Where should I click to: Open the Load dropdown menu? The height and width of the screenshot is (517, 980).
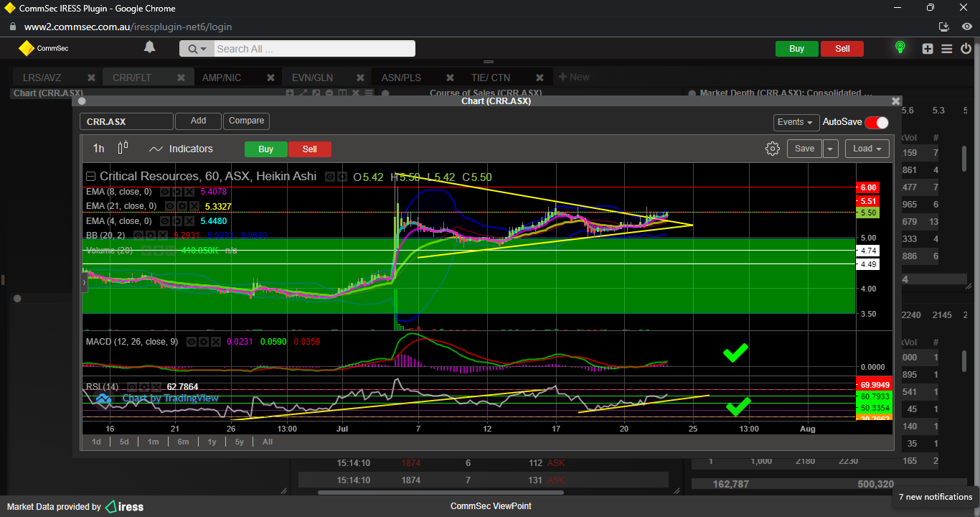867,149
